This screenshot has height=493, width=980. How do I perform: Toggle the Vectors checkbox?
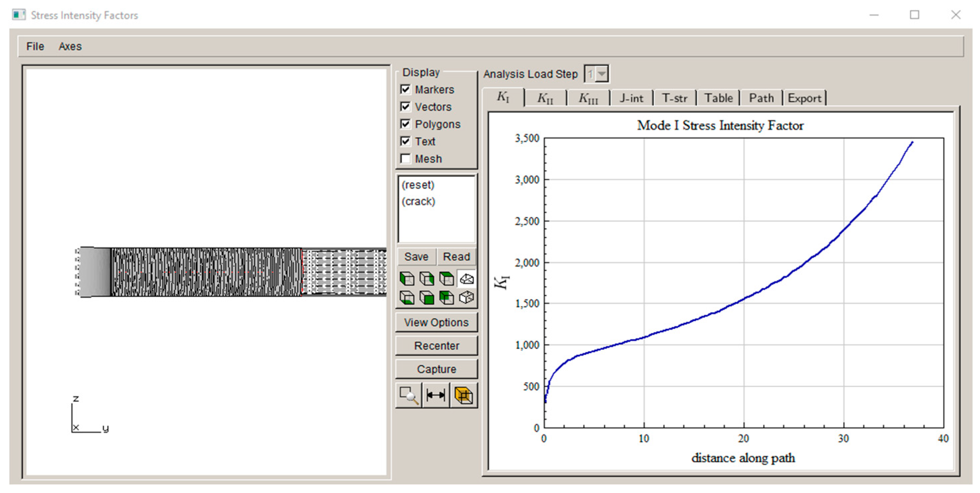(x=406, y=107)
